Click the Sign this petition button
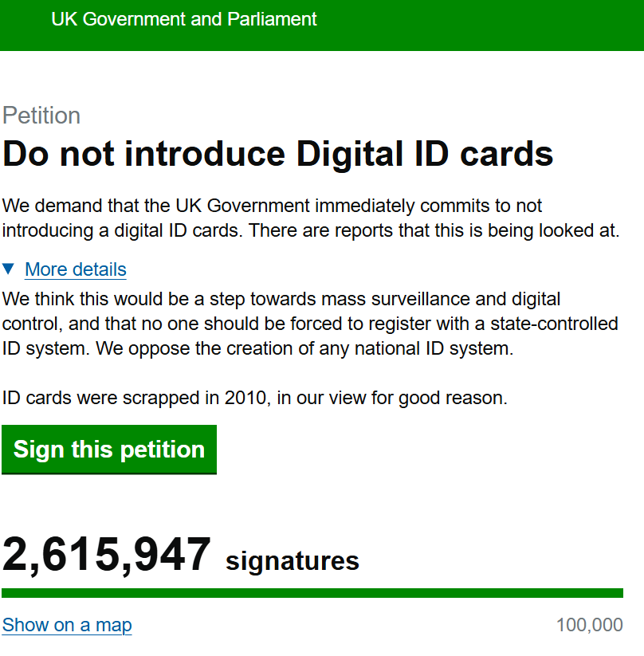Screen dimensions: 644x656 [109, 450]
